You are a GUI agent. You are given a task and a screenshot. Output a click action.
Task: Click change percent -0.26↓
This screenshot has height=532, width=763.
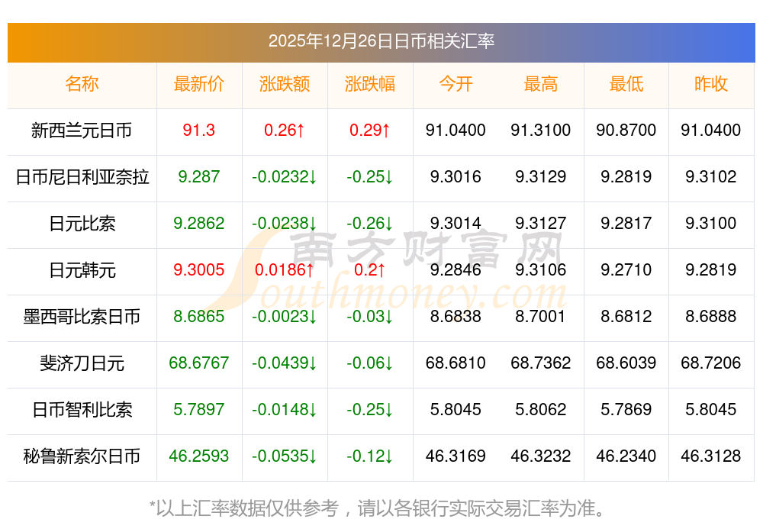pos(370,224)
